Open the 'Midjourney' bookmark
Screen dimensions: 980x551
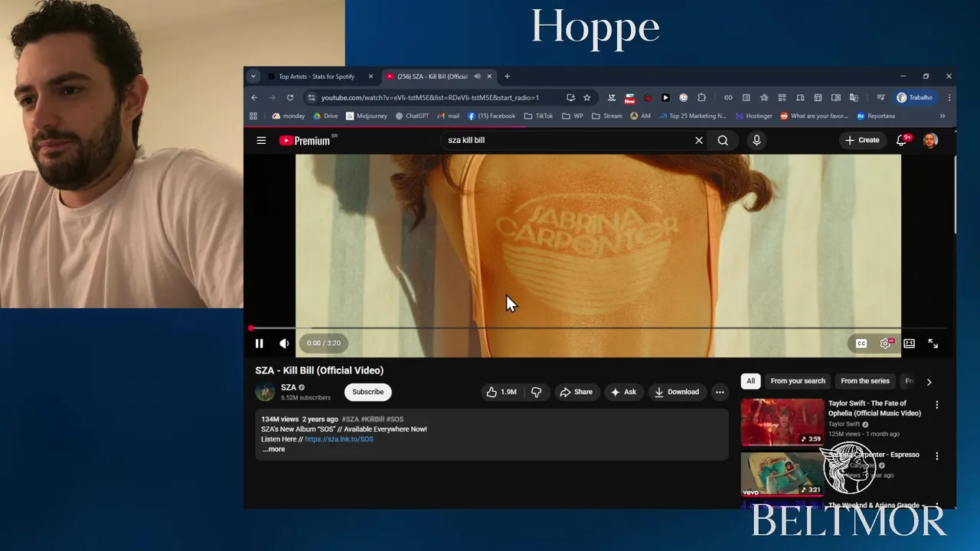pyautogui.click(x=367, y=116)
